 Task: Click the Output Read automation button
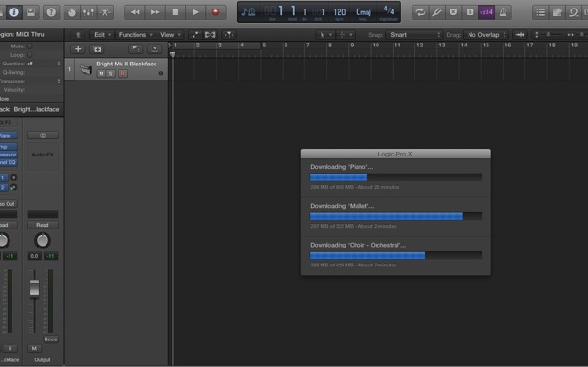click(43, 225)
